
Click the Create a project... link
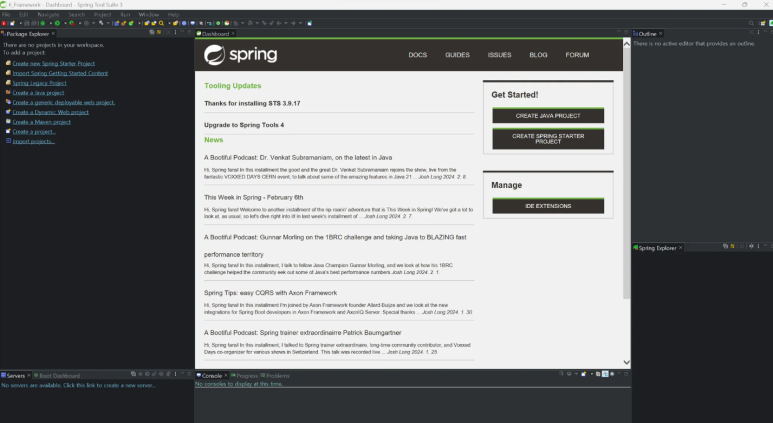(34, 132)
